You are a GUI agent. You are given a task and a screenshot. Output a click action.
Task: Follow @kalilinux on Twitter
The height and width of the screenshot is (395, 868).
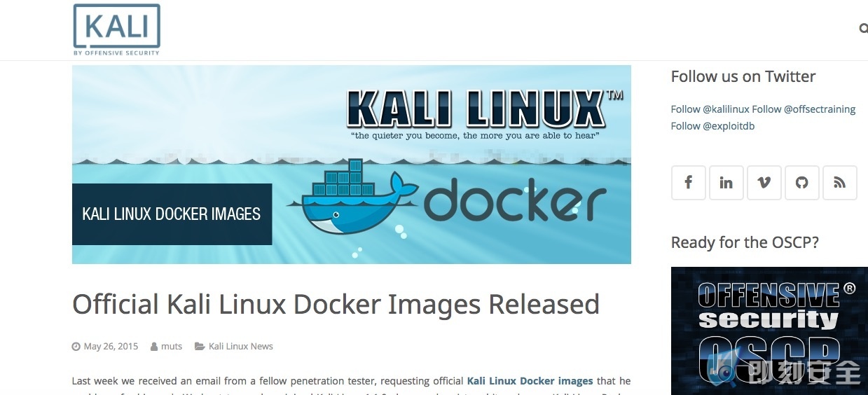(x=710, y=109)
